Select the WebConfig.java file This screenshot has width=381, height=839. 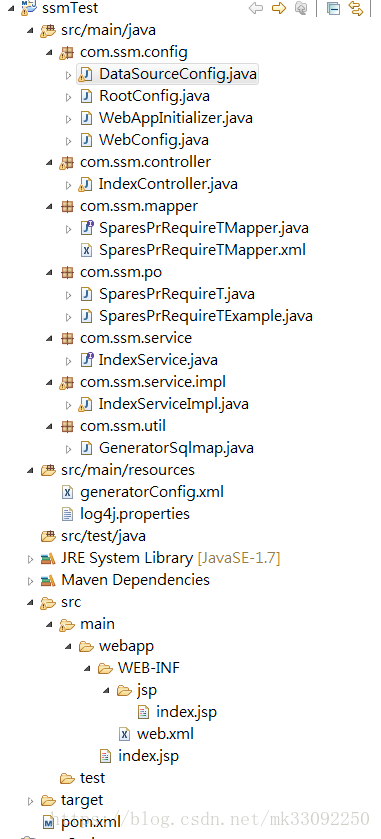154,140
